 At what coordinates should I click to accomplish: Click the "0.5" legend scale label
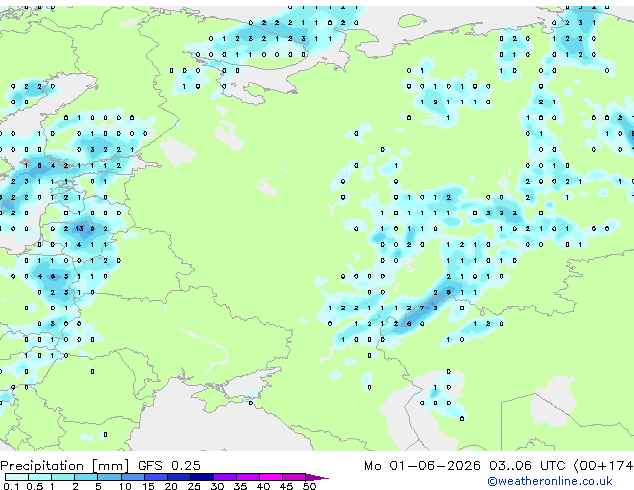pos(34,486)
